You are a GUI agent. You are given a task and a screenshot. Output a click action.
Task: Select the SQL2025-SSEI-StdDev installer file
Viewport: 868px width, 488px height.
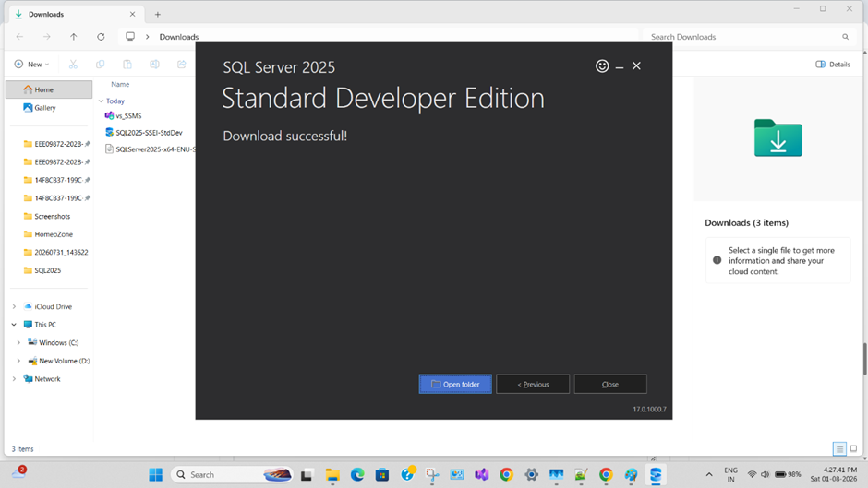pos(149,133)
